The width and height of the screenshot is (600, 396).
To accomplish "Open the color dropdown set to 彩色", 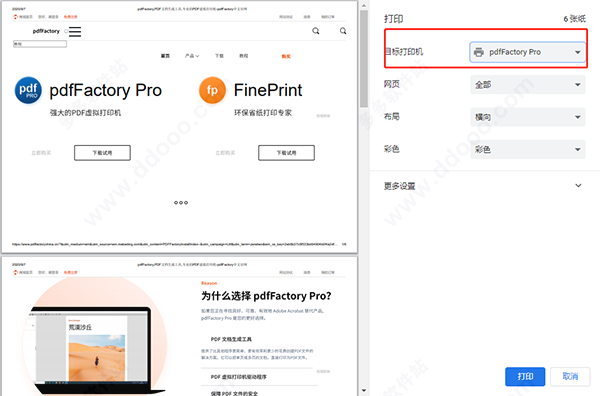I will coord(527,149).
